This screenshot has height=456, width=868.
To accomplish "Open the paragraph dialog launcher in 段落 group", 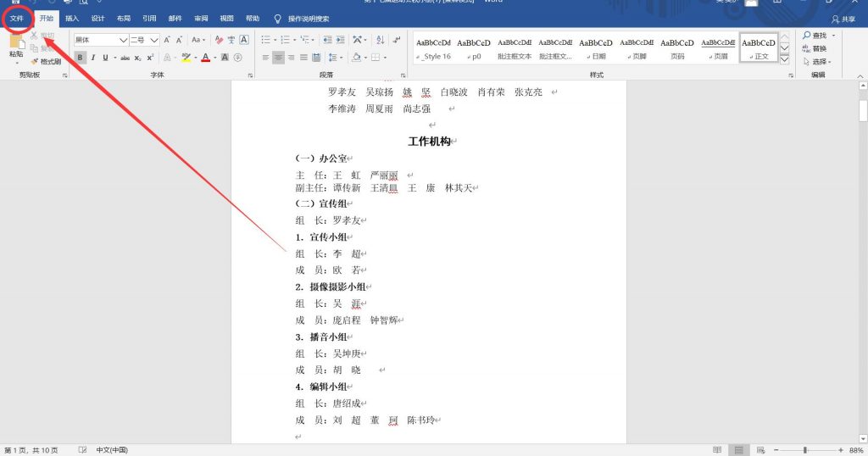I will point(403,75).
